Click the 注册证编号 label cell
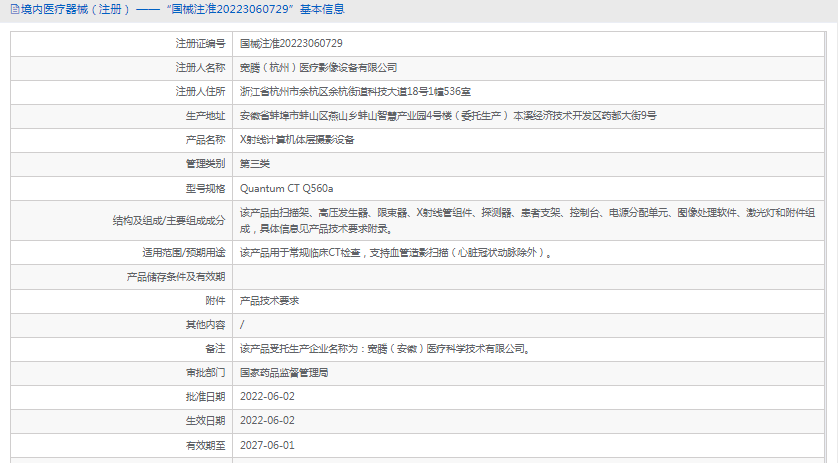 pyautogui.click(x=121, y=44)
